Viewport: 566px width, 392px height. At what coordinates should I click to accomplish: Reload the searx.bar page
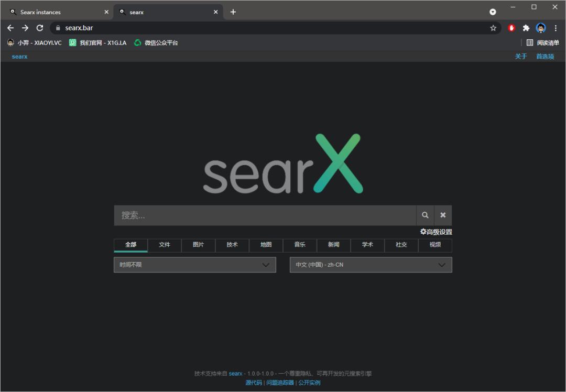point(40,28)
